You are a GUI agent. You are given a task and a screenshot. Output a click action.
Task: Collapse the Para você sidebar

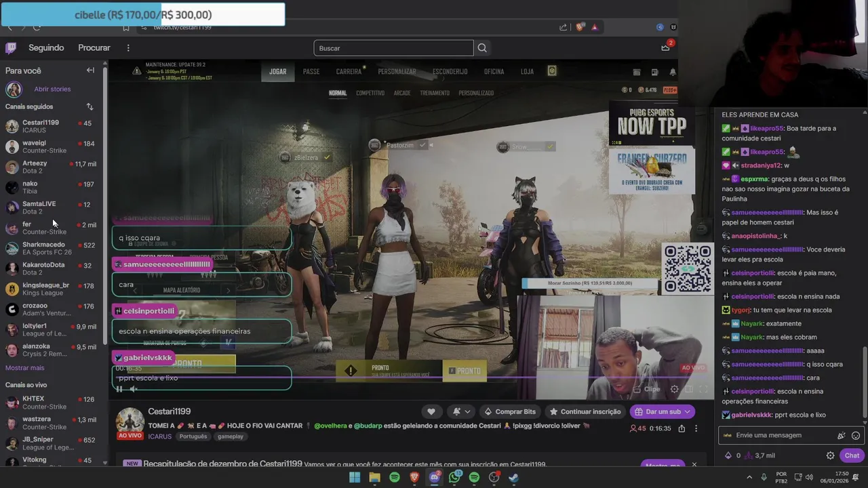pyautogui.click(x=90, y=70)
